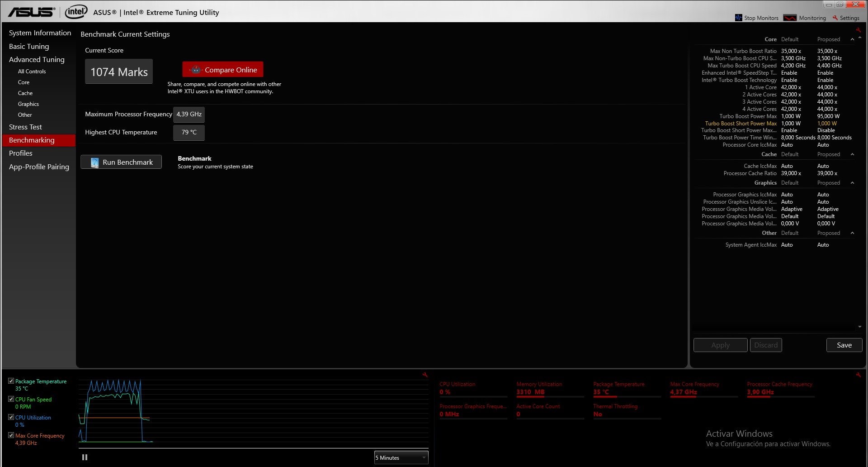The width and height of the screenshot is (868, 467).
Task: Click Max Turbo Boost CPU Speed row
Action: click(775, 66)
